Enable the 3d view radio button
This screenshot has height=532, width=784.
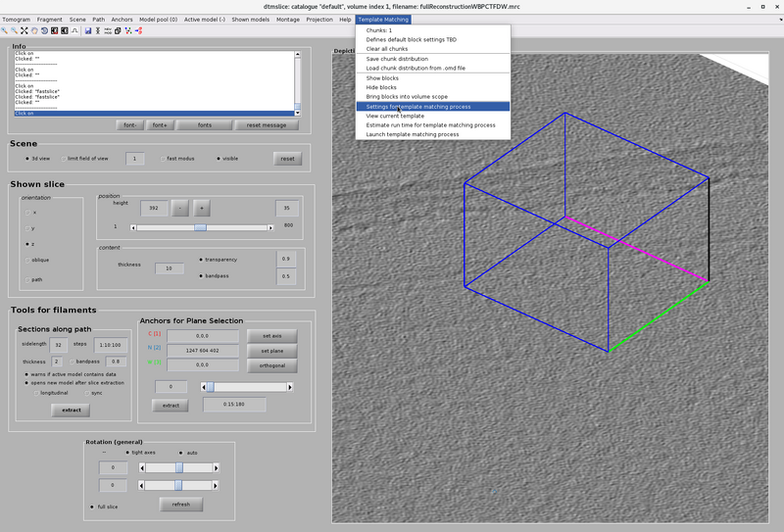pyautogui.click(x=27, y=159)
